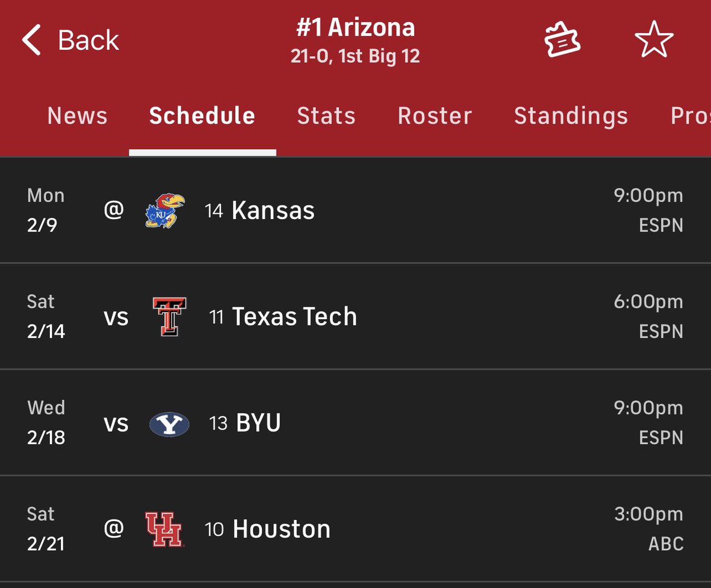Screen dimensions: 711x588
Task: Open the BYU game on 2/18
Action: coord(355,422)
